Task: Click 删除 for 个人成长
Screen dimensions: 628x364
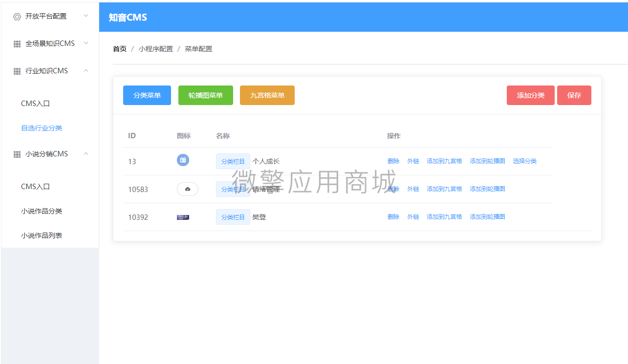Action: [393, 161]
